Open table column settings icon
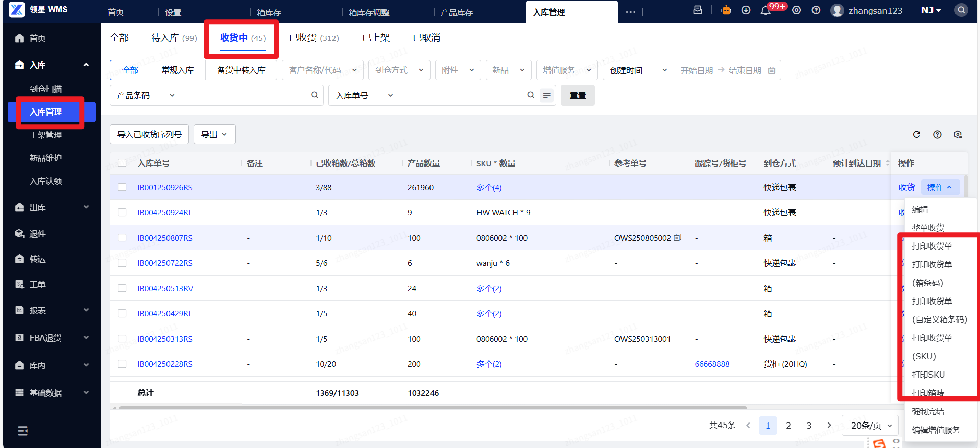 point(958,134)
